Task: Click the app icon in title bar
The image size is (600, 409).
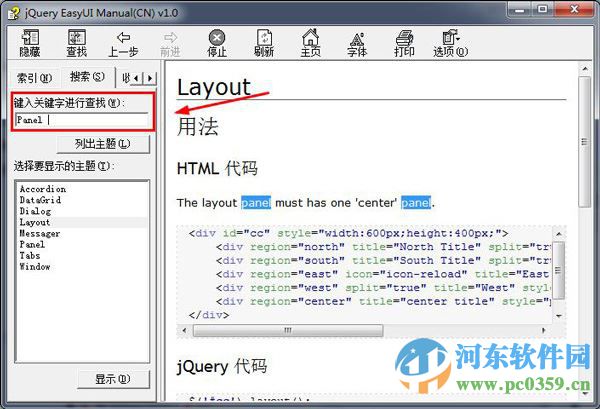Action: point(14,13)
